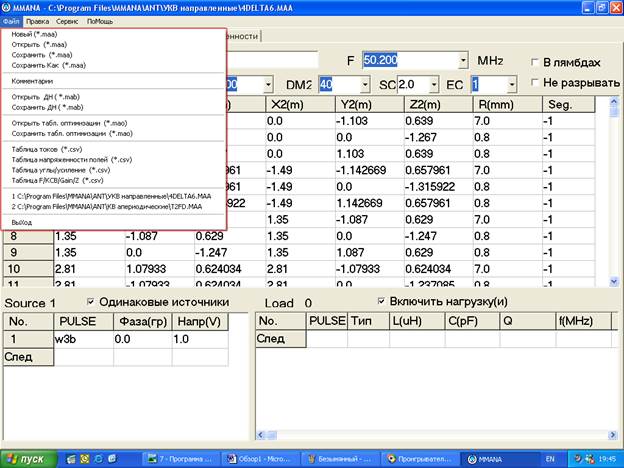The height and width of the screenshot is (468, 624).
Task: Expand the frequency F dropdown arrow
Action: tap(463, 61)
